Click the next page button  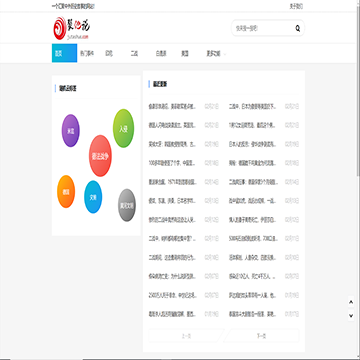click(x=261, y=336)
